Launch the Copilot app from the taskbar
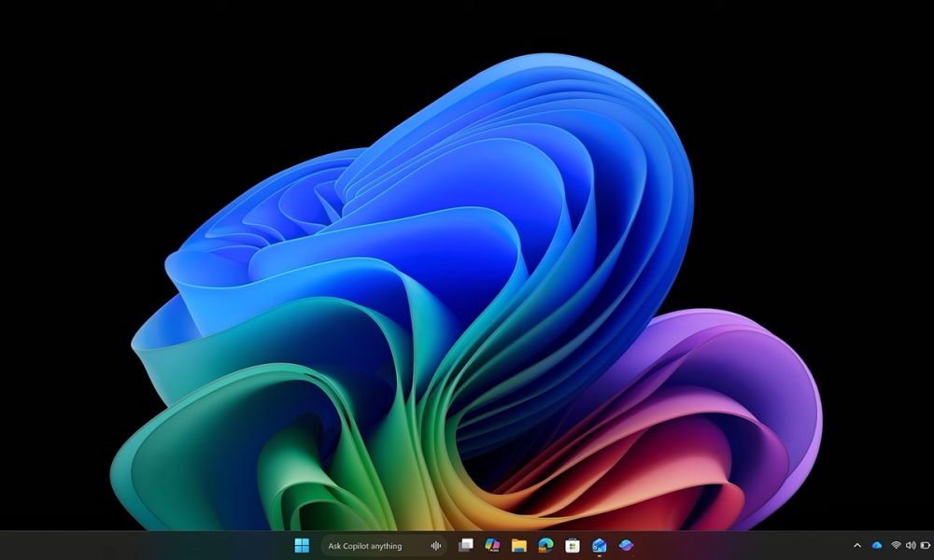 [x=623, y=546]
